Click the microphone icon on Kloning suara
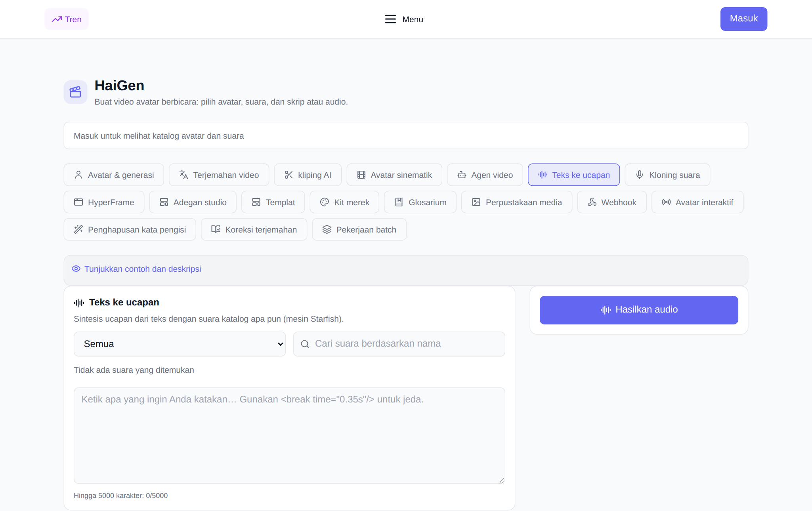 [639, 175]
